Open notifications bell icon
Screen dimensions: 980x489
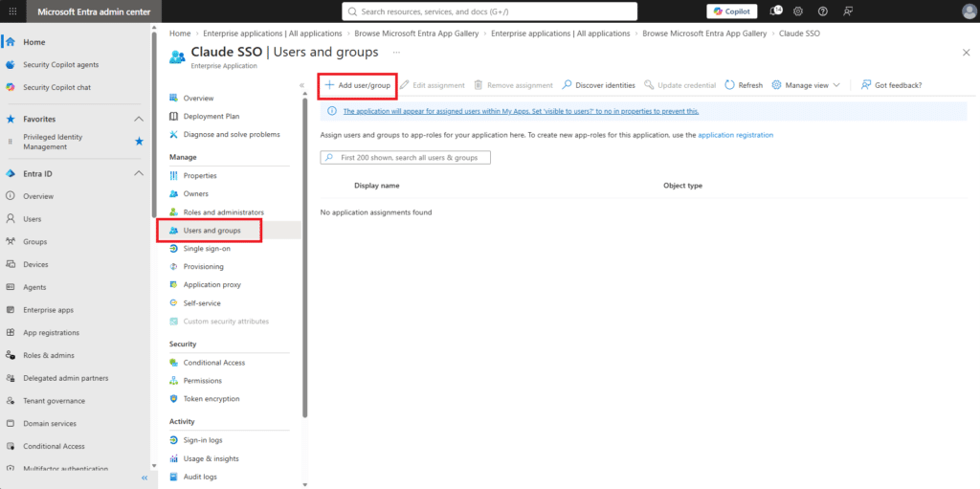coord(775,11)
